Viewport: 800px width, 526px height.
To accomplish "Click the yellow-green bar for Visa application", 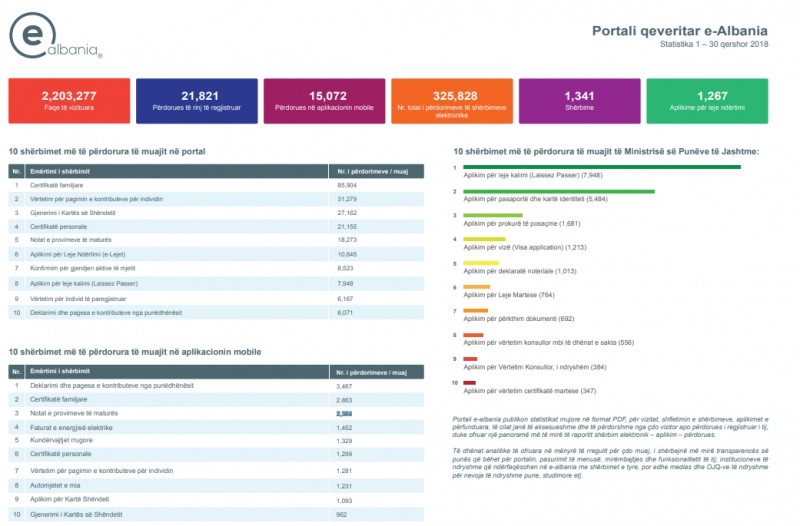I will pos(485,239).
